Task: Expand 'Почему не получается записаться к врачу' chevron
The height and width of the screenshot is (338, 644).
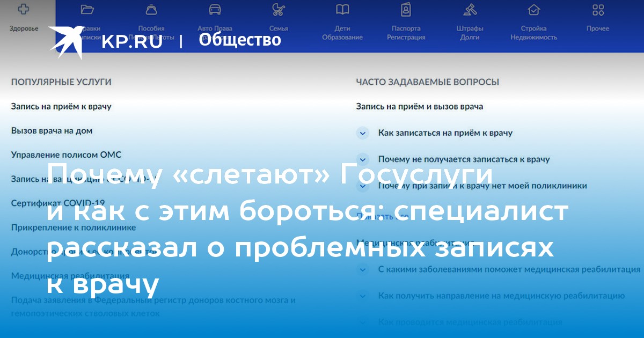Action: pyautogui.click(x=363, y=159)
